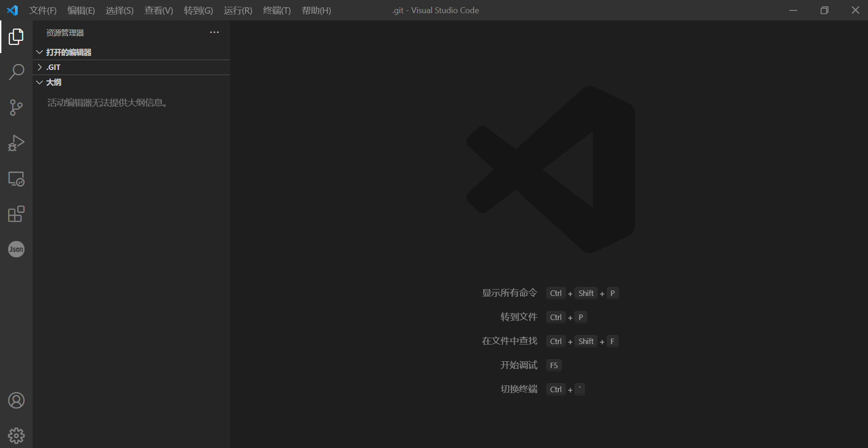This screenshot has width=868, height=448.
Task: Collapse the 大纲 outline section
Action: click(x=132, y=82)
